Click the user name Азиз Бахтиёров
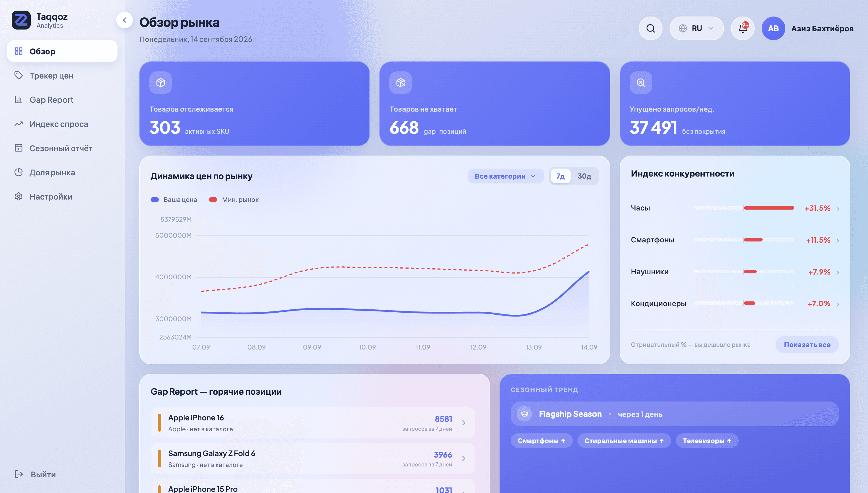 [822, 28]
